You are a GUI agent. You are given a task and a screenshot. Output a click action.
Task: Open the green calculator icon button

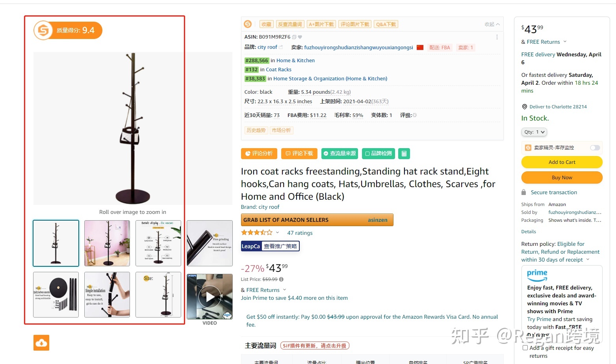pyautogui.click(x=404, y=154)
